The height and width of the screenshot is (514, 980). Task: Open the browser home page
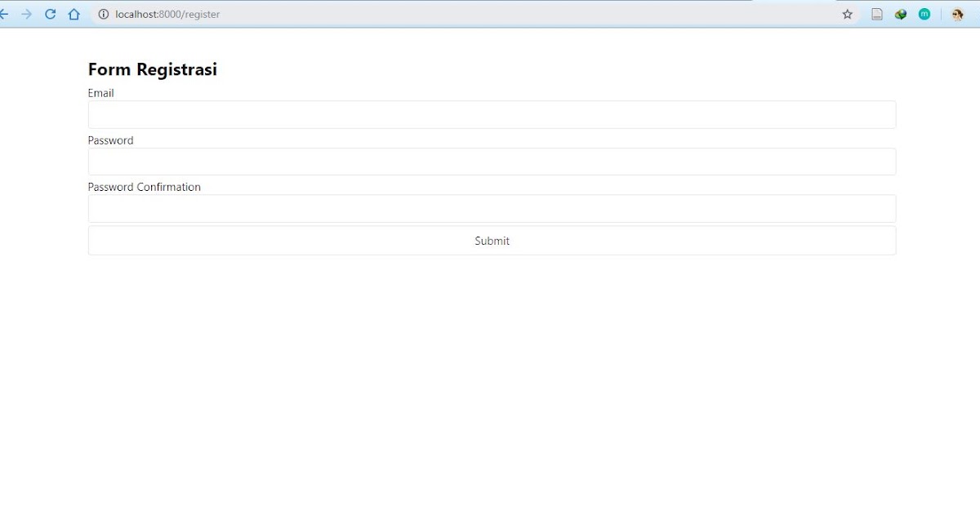[73, 14]
